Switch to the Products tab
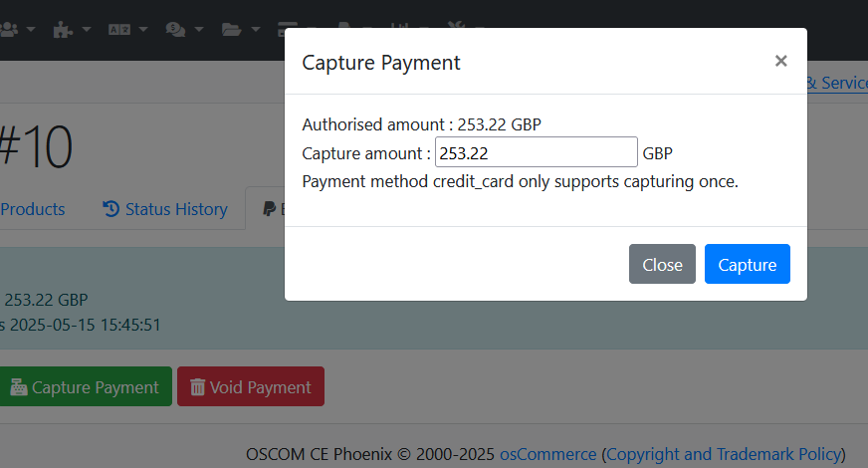 coord(32,209)
